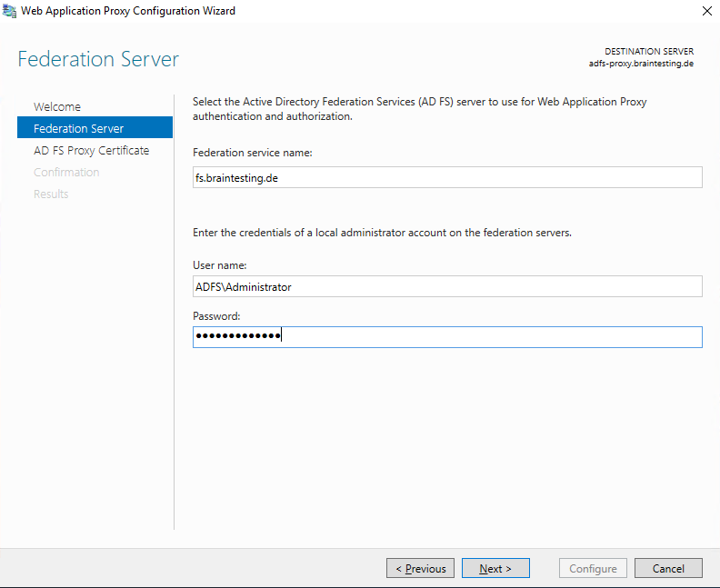
Task: Click the local administrator credentials instruction text
Action: click(382, 233)
